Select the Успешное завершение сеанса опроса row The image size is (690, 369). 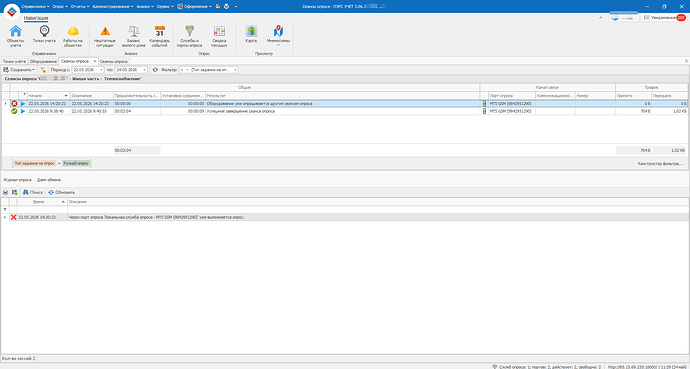[345, 111]
